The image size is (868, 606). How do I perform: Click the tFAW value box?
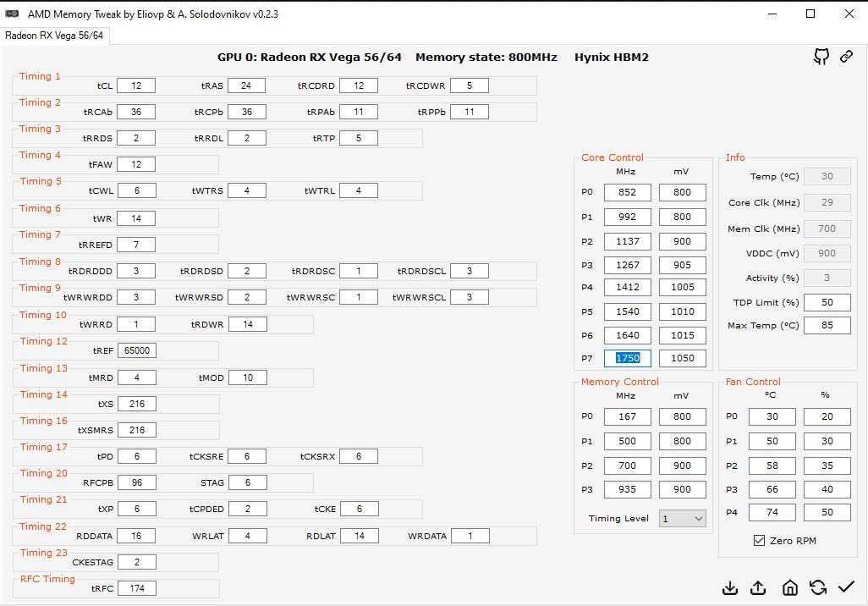pyautogui.click(x=136, y=164)
